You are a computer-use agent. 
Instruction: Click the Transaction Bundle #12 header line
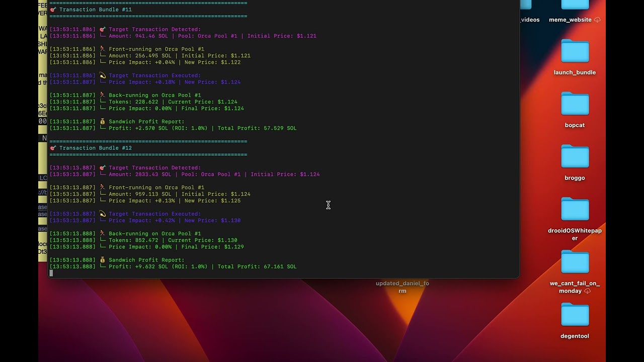tap(91, 148)
